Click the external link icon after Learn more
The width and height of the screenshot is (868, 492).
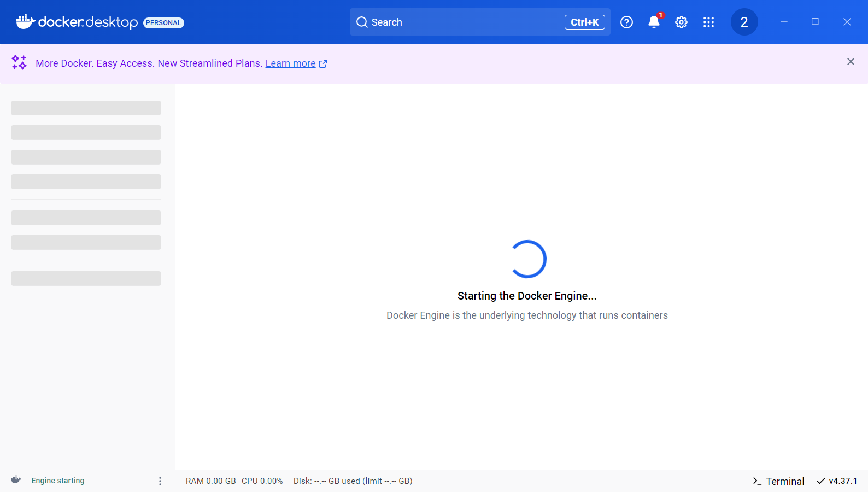coord(323,63)
